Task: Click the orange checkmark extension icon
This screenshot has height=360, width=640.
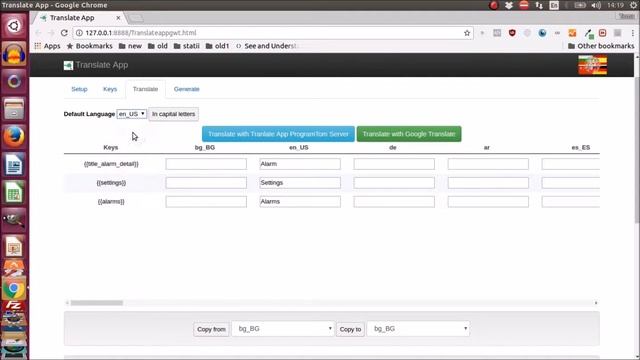Action: coord(572,33)
